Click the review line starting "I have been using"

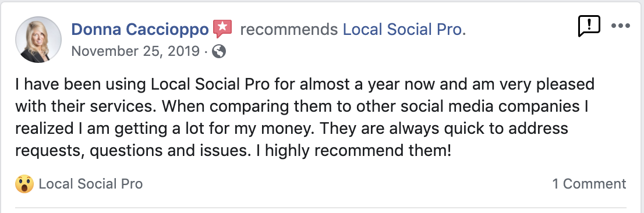(305, 84)
